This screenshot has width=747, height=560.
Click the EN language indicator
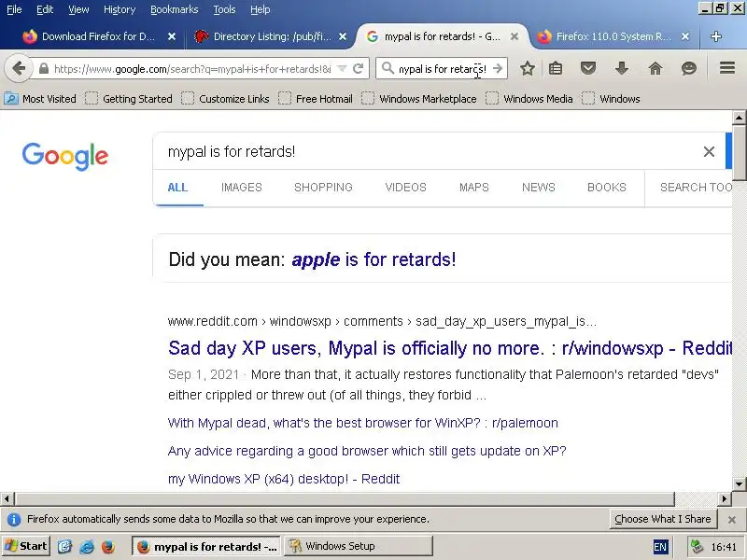[x=660, y=547]
